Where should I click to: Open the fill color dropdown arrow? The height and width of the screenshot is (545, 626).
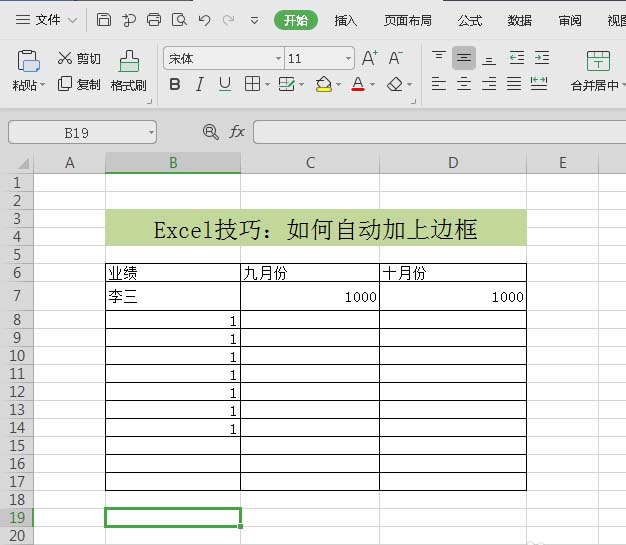338,84
